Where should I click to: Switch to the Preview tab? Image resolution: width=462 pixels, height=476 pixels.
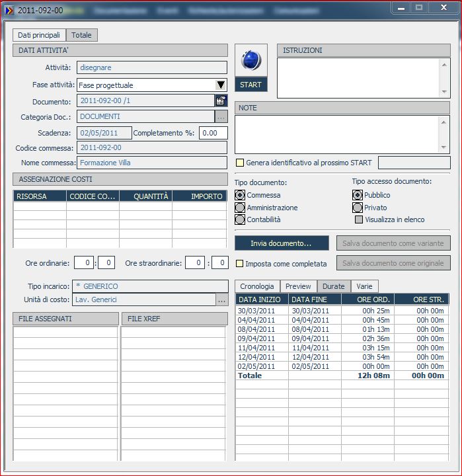pos(298,286)
